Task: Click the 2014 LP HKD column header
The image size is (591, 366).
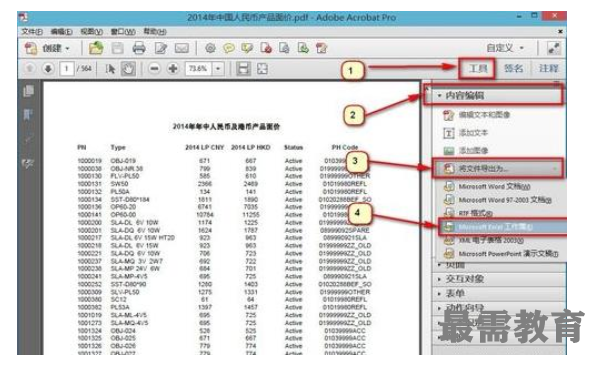Action: [x=251, y=147]
